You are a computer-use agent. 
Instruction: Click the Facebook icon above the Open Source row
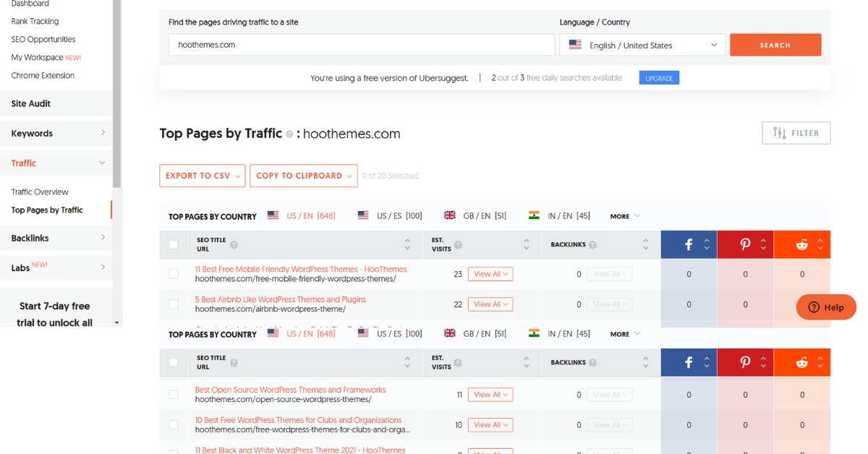click(x=689, y=362)
